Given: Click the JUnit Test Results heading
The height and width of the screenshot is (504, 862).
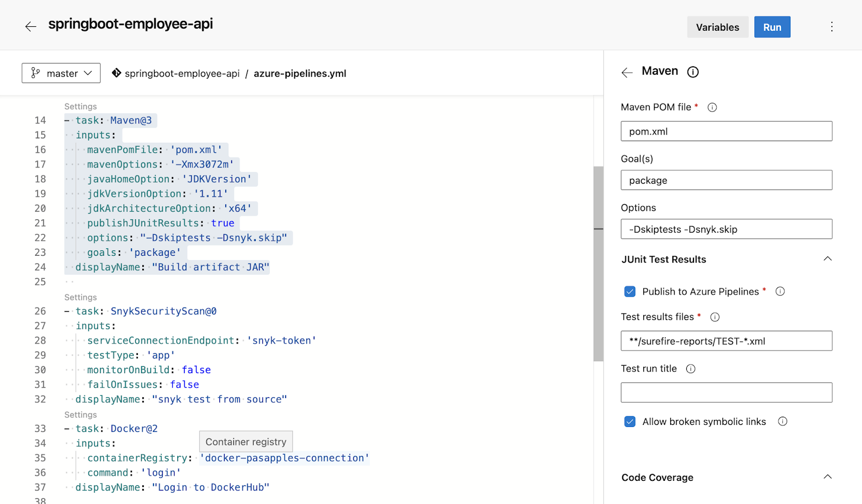Looking at the screenshot, I should (x=664, y=260).
